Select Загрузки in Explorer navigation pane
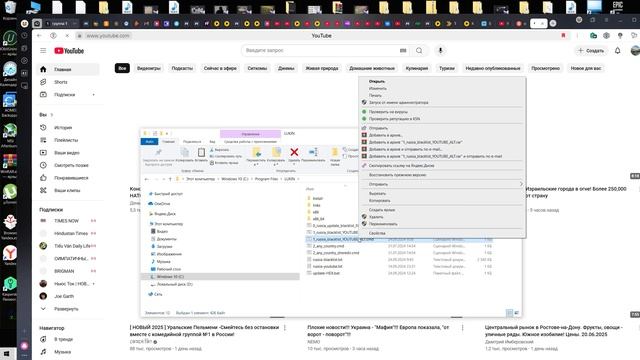The image size is (640, 360). [x=164, y=247]
